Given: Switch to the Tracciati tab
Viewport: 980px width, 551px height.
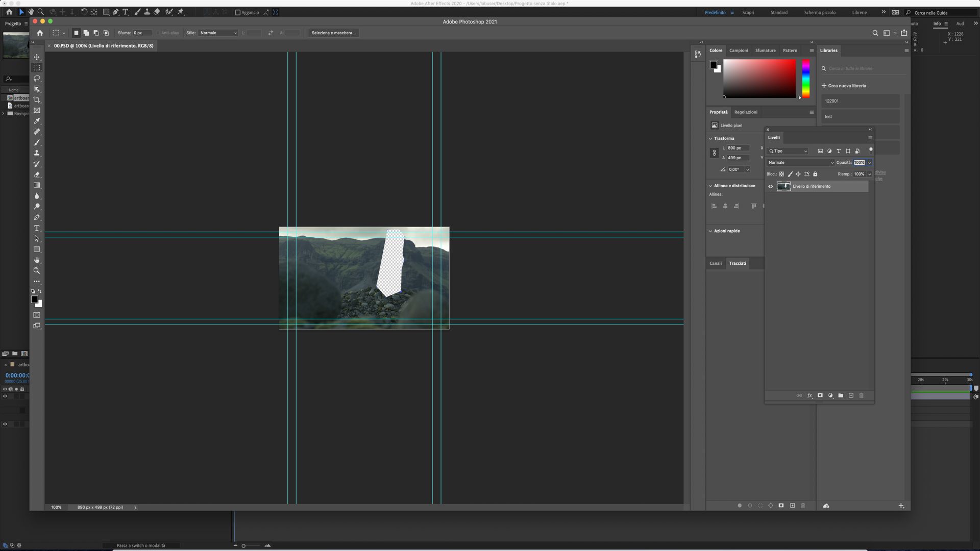Looking at the screenshot, I should point(738,263).
